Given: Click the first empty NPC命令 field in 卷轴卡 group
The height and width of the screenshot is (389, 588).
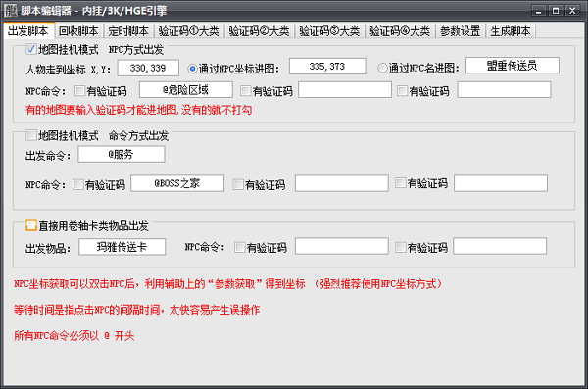Looking at the screenshot, I should pyautogui.click(x=342, y=247).
